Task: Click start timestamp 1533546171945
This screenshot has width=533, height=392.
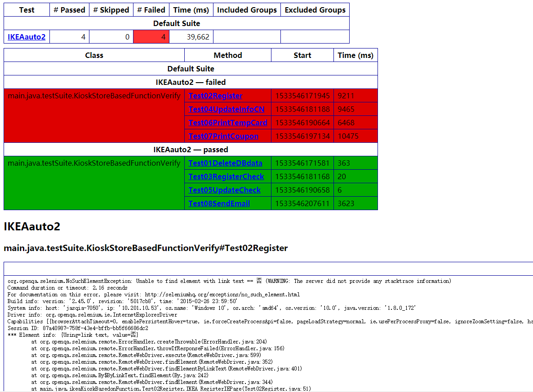Action: pos(302,96)
